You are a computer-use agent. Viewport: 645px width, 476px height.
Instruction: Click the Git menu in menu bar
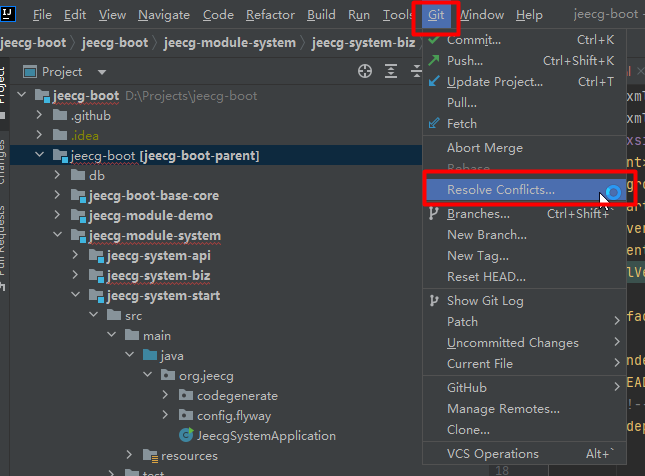tap(436, 15)
